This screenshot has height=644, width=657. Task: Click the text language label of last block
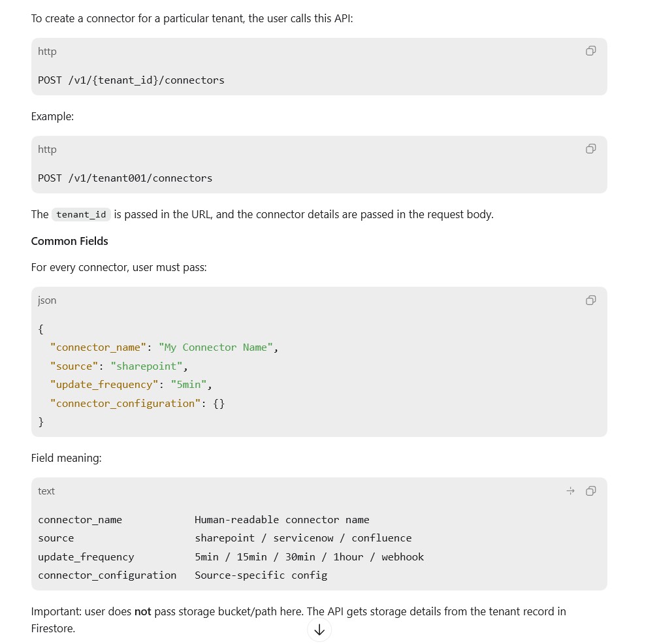[46, 491]
